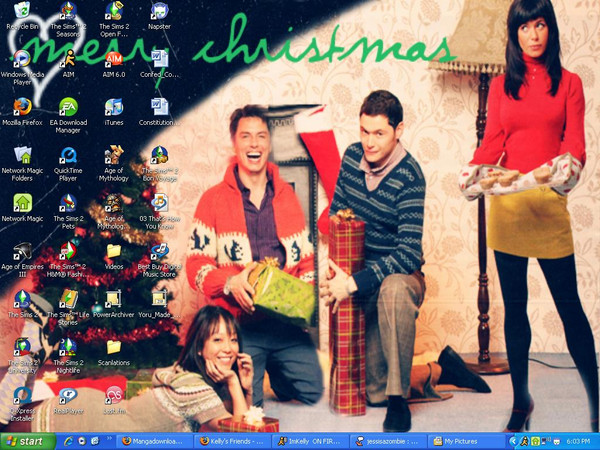
Task: Open the ImKelly ON FIR... AIM taskbar window
Action: 311,442
